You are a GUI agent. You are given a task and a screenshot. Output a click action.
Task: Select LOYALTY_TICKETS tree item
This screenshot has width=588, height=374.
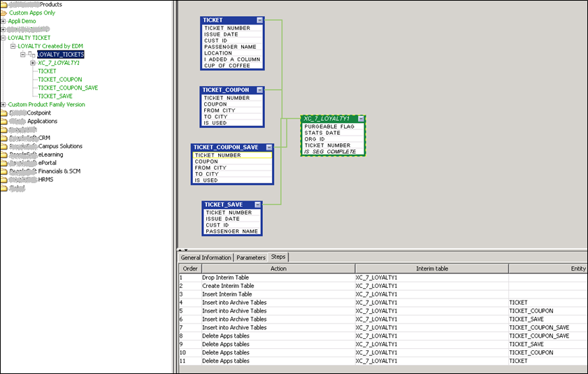click(61, 55)
